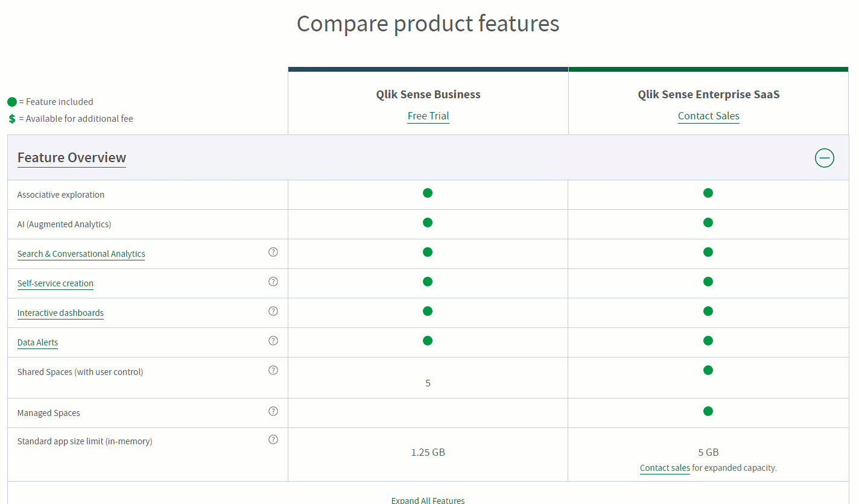Click green dot for Business Search & Conversational Analytics

tap(428, 252)
